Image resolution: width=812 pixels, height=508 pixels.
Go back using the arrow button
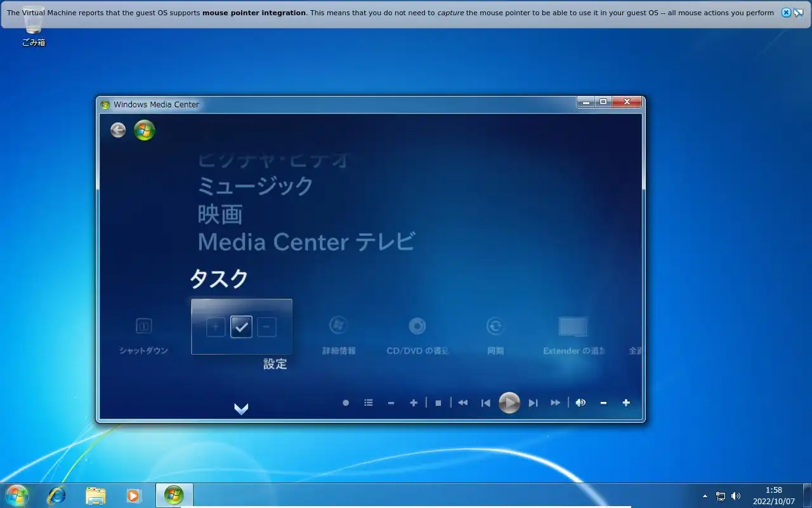pyautogui.click(x=118, y=130)
